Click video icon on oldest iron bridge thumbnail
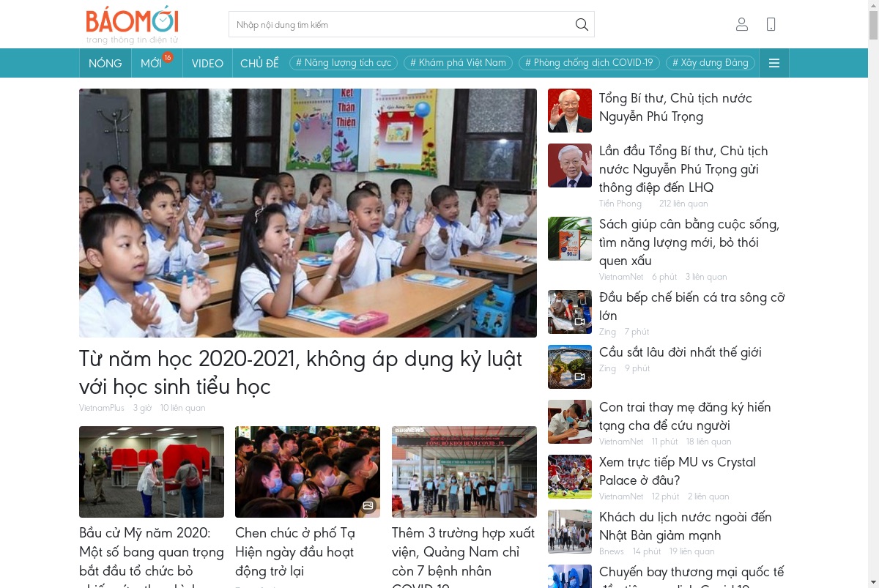Viewport: 879px width, 588px height. (x=579, y=377)
